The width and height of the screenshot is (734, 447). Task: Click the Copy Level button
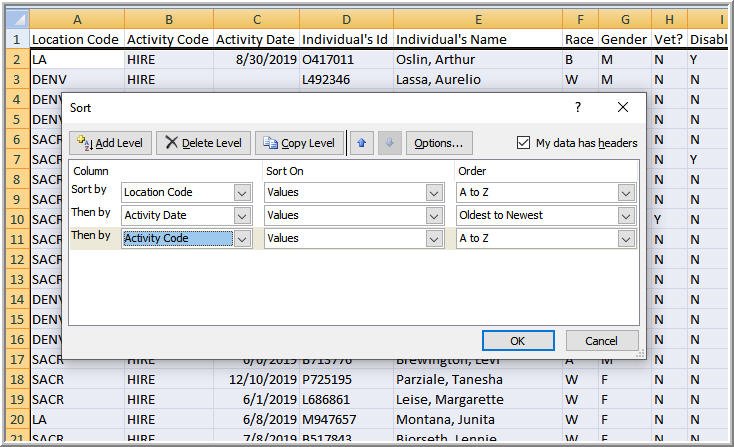tap(299, 143)
